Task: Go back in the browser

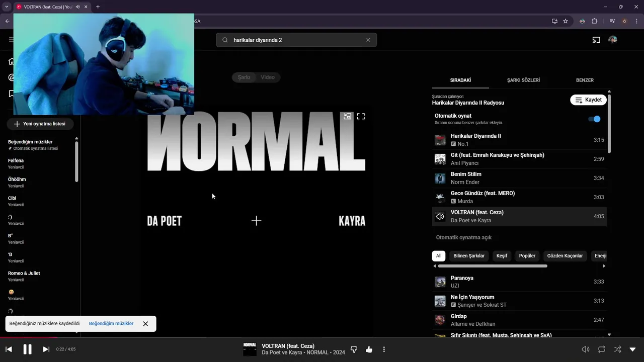Action: coord(7,21)
